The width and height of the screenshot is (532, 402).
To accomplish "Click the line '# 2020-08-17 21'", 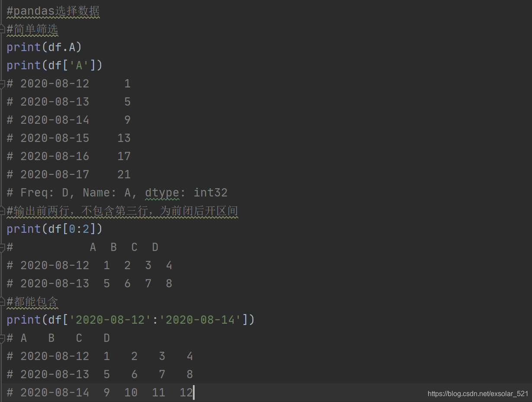I will tap(69, 174).
